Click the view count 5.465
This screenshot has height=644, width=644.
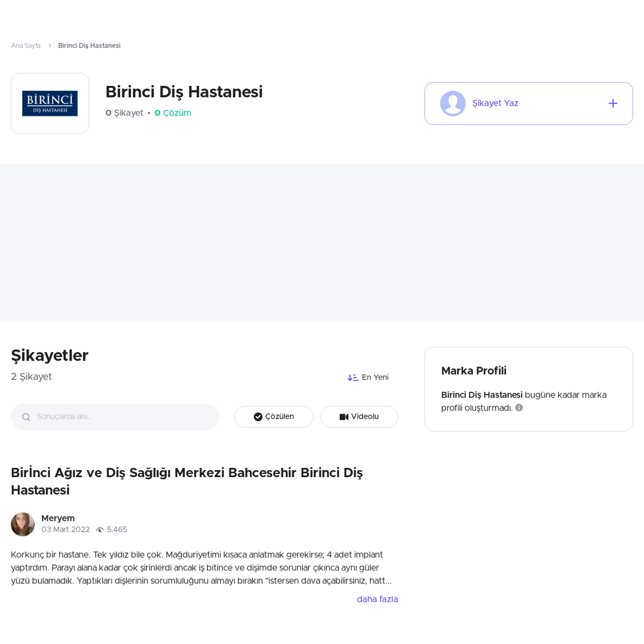(117, 530)
